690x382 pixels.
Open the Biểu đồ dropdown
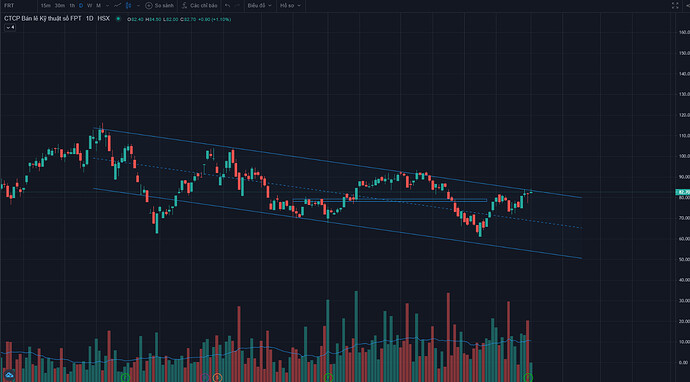[259, 6]
